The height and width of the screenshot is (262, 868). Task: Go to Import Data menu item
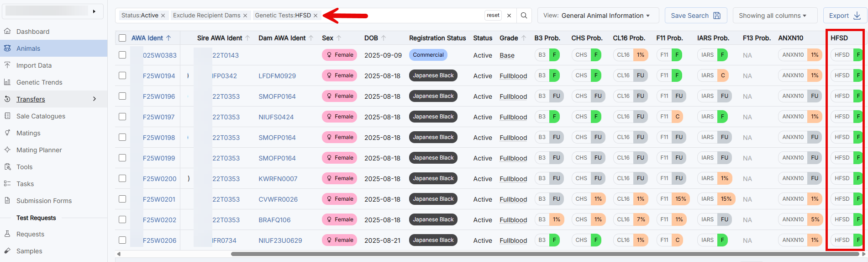click(x=34, y=65)
